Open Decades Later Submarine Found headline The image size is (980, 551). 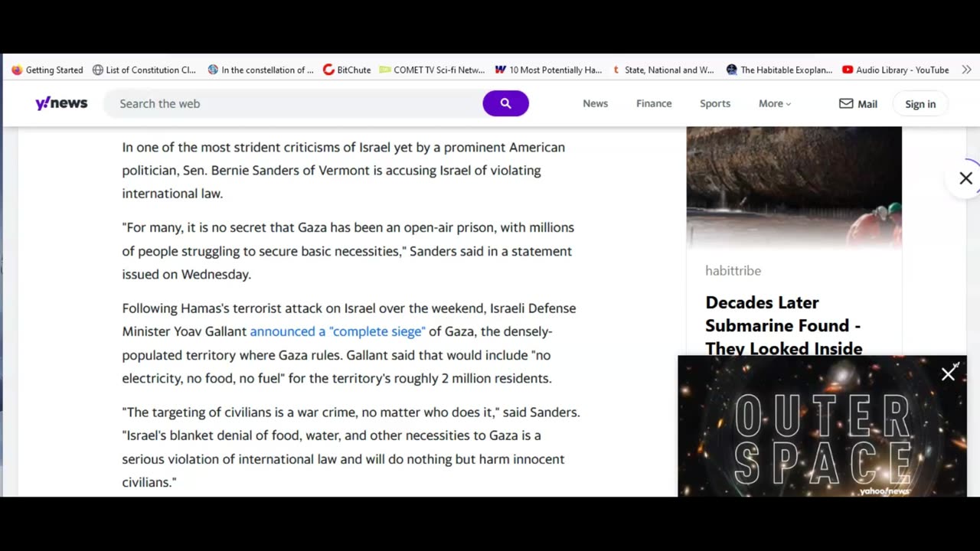pyautogui.click(x=784, y=325)
